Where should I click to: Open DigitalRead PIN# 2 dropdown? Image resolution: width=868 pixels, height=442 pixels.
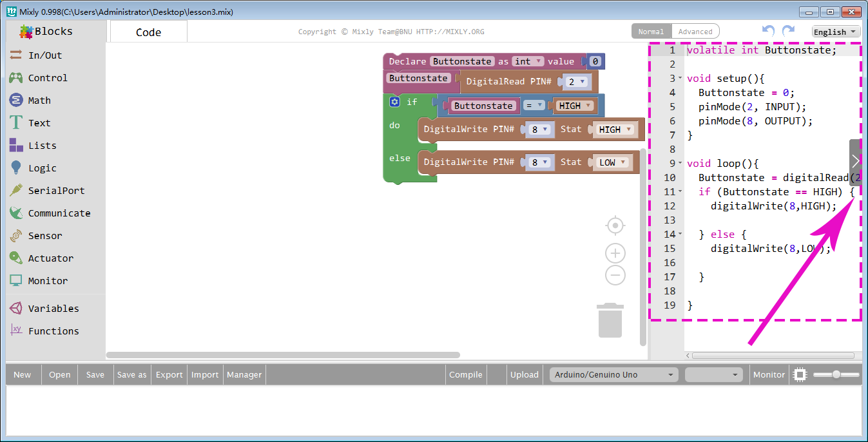tap(576, 82)
